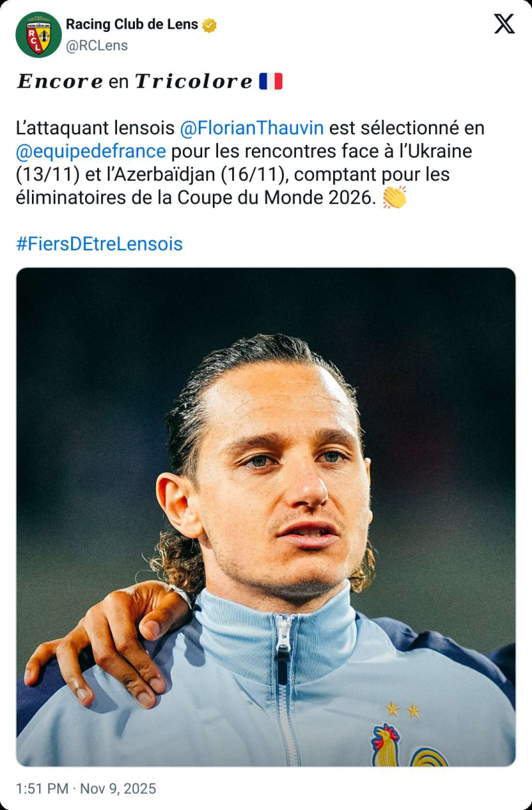Click the hand resting on the shoulder
The image size is (532, 810).
click(106, 644)
